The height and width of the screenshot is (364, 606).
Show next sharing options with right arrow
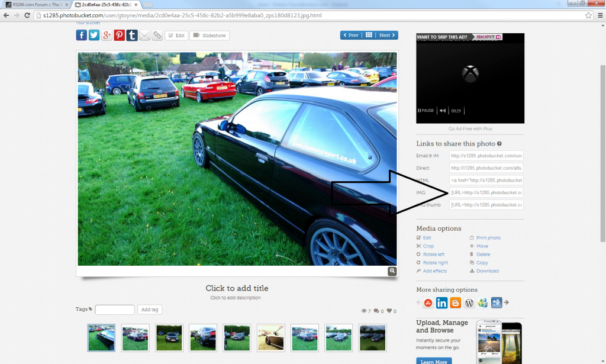[507, 302]
